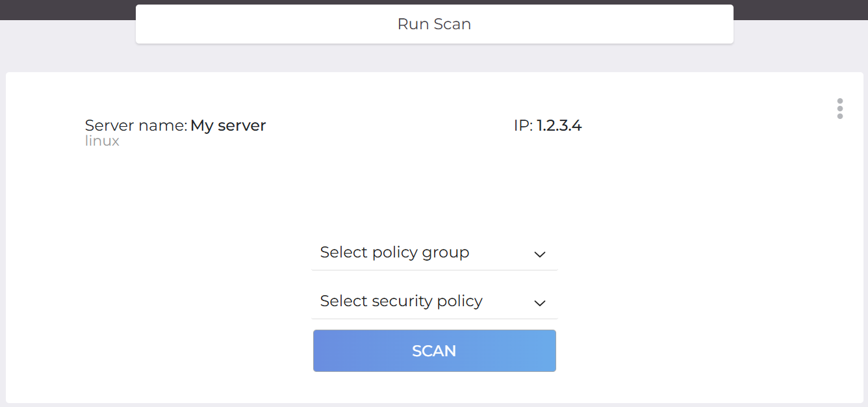Click the IP: label
868x407 pixels.
pyautogui.click(x=523, y=125)
